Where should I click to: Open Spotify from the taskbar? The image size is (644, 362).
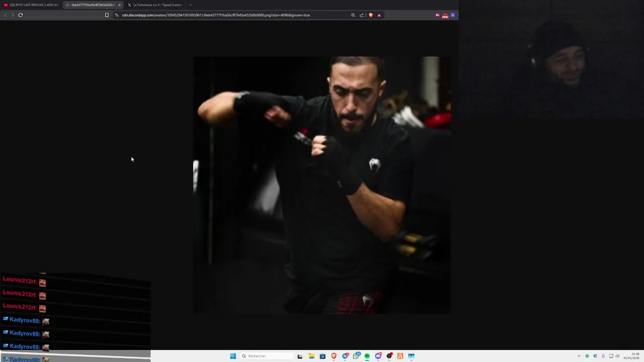(367, 356)
